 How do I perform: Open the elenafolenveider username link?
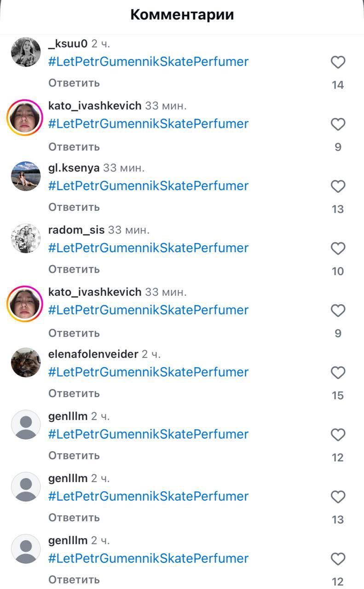point(93,354)
